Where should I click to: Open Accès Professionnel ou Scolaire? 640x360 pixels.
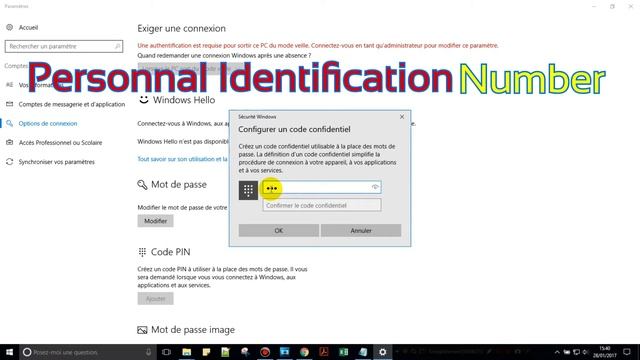[x=60, y=143]
